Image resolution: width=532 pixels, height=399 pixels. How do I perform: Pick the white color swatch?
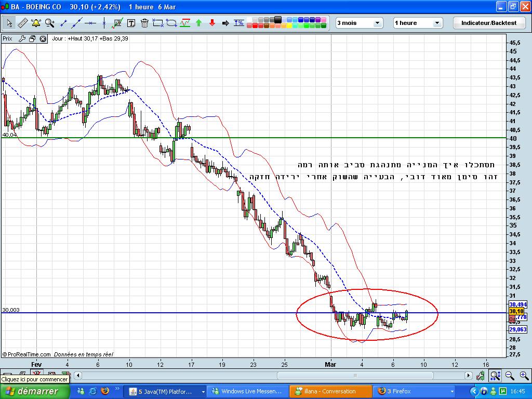pos(249,20)
